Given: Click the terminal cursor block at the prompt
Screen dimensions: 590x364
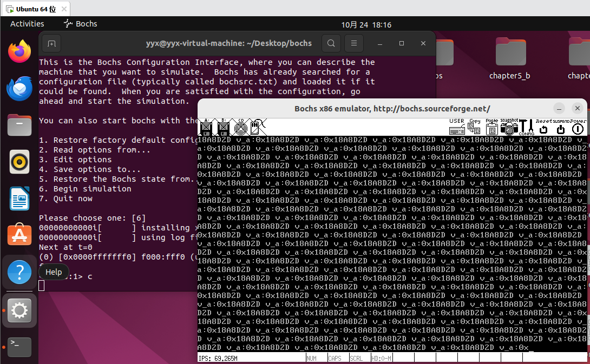Looking at the screenshot, I should click(x=41, y=286).
